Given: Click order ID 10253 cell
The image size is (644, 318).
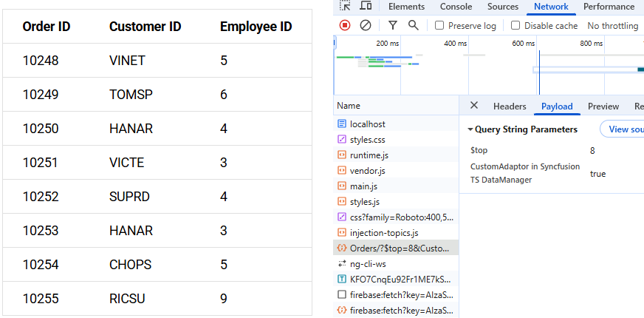Looking at the screenshot, I should 41,231.
